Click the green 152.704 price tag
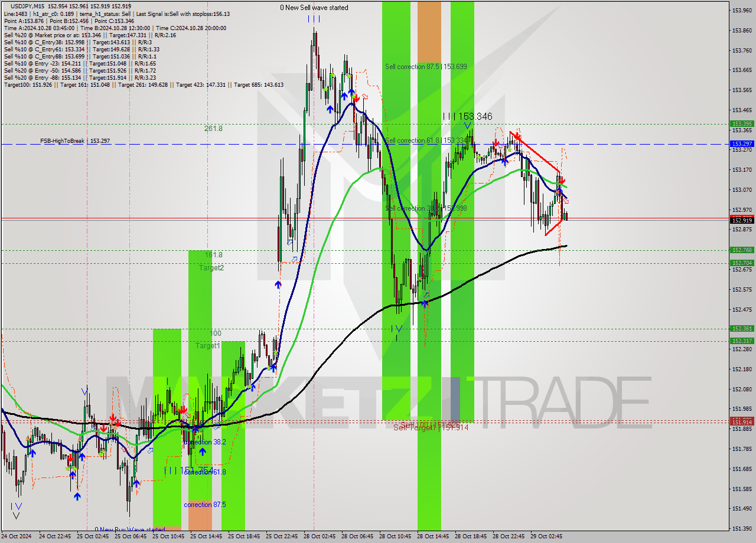 pyautogui.click(x=742, y=263)
